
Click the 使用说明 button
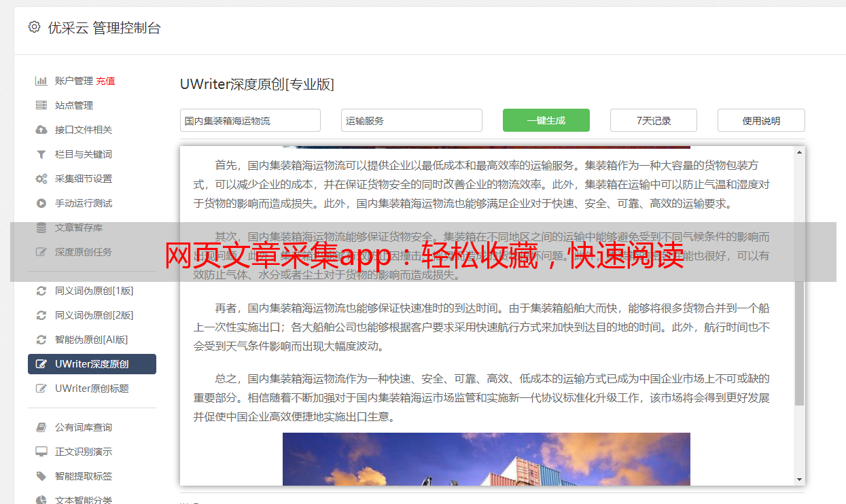coord(761,120)
